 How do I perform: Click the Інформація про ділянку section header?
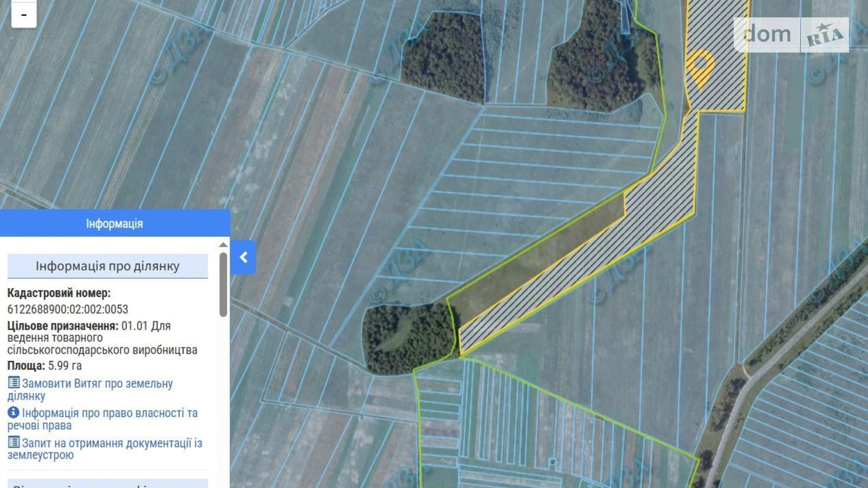pyautogui.click(x=107, y=266)
